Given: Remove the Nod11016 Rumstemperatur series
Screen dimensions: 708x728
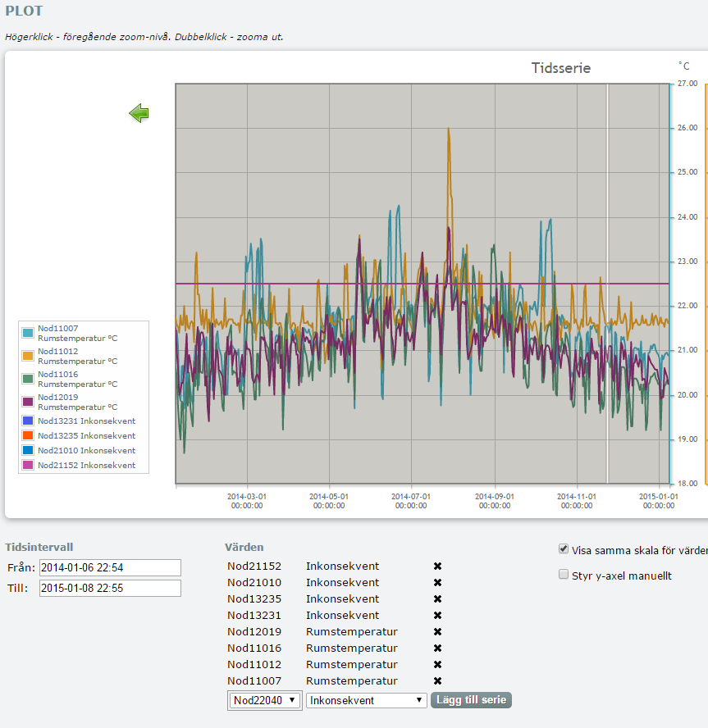Looking at the screenshot, I should point(437,648).
